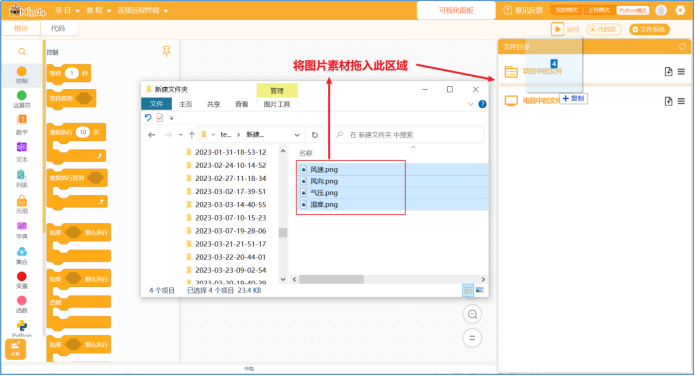Open the 连接远程终端 dropdown

(x=142, y=10)
